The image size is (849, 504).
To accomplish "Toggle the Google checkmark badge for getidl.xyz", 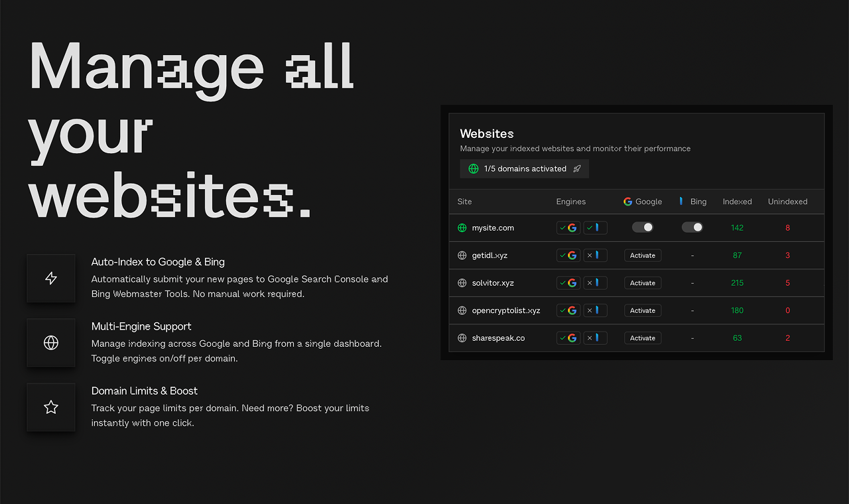I will (x=568, y=255).
